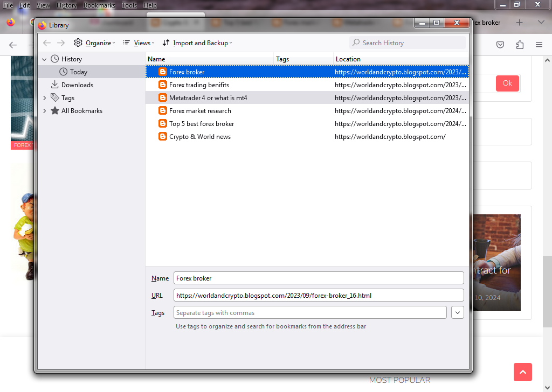The height and width of the screenshot is (392, 552).
Task: Open the list all tabs dropdown
Action: 541,23
